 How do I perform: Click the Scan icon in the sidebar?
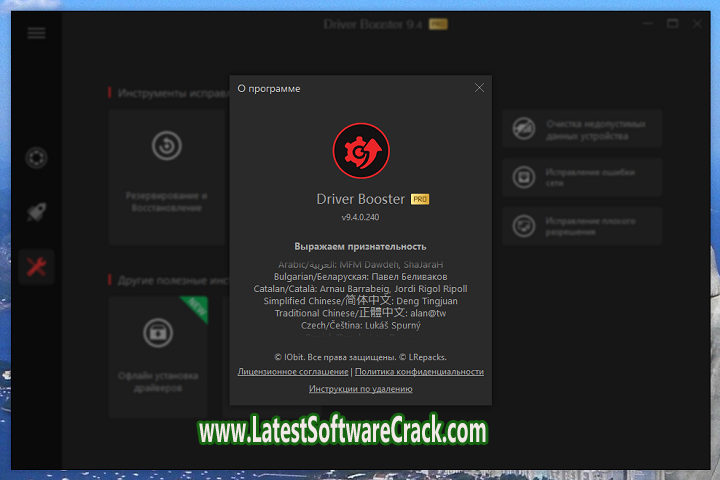tap(37, 157)
